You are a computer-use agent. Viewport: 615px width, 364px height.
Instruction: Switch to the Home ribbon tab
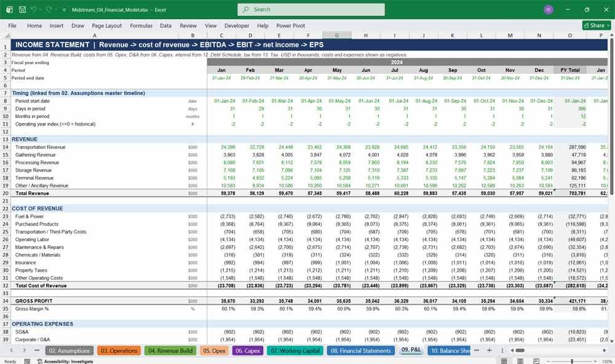(x=34, y=25)
